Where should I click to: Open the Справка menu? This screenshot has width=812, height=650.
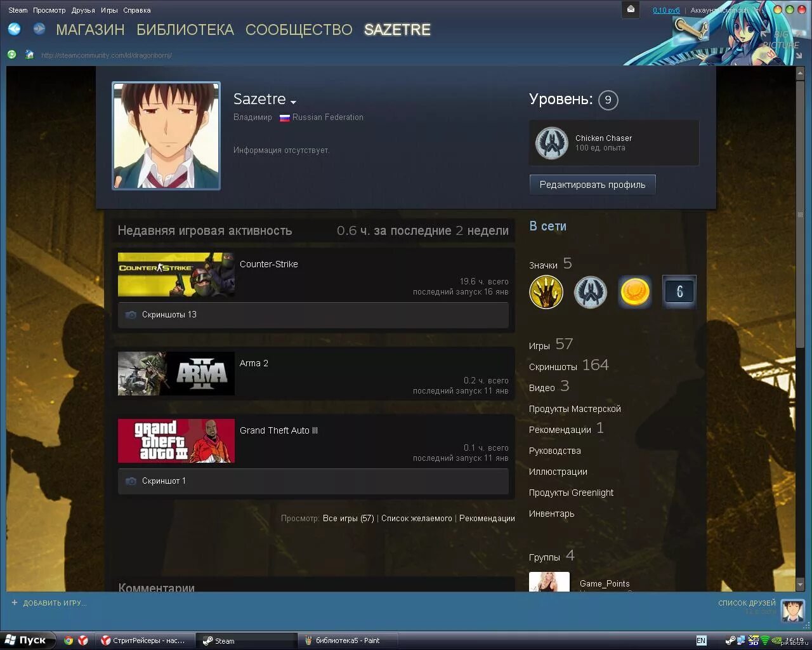(137, 10)
